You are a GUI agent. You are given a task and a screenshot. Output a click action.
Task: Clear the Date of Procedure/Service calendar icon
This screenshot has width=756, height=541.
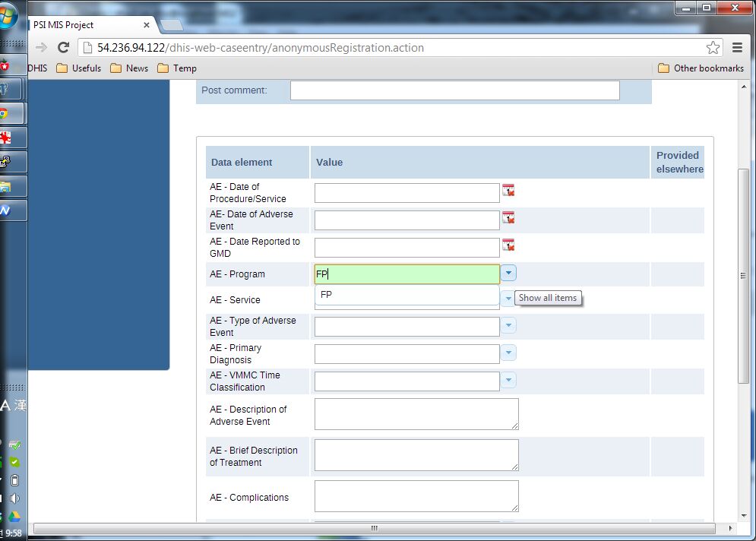[508, 190]
